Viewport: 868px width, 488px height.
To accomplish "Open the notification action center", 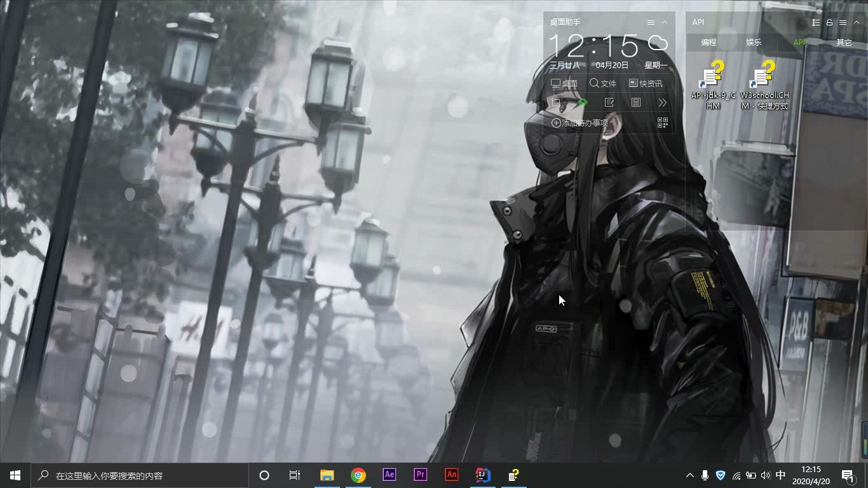I will coord(848,475).
